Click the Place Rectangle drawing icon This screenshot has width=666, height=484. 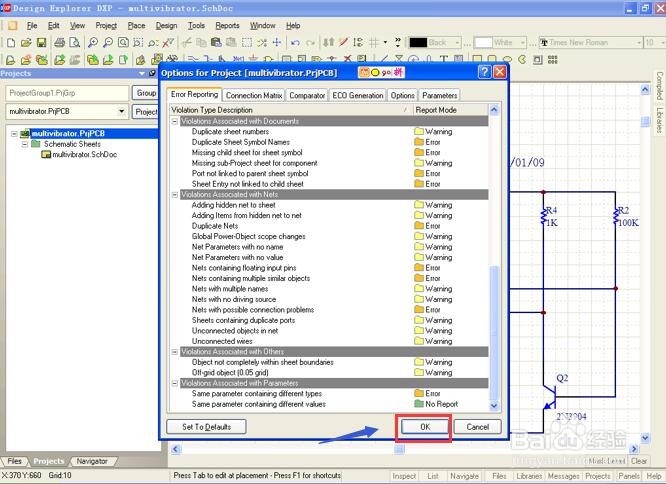pos(477,59)
